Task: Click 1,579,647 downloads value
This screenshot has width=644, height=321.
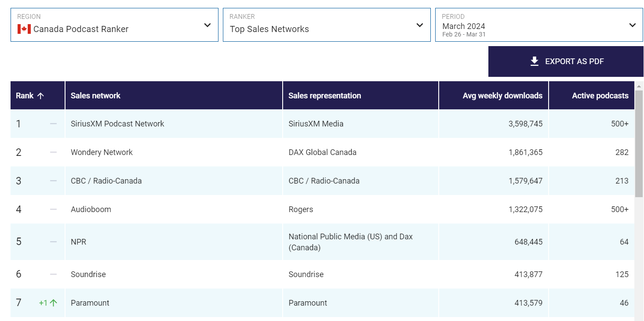Action: (x=525, y=181)
